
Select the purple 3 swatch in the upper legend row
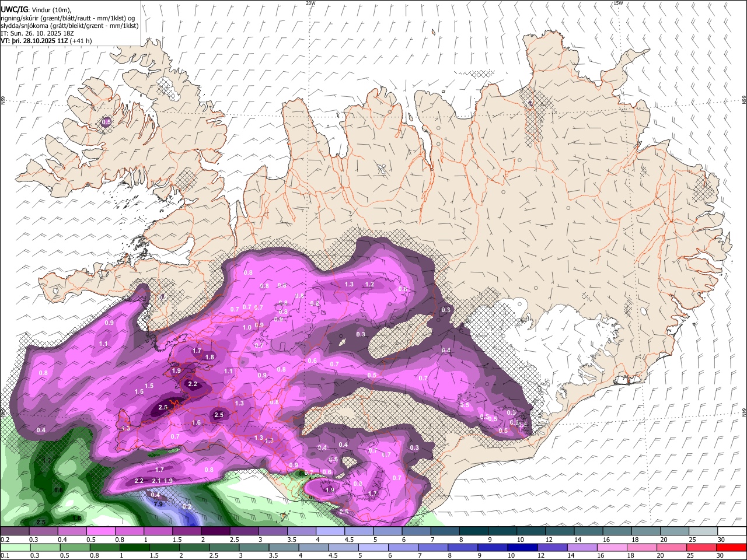coord(273,531)
